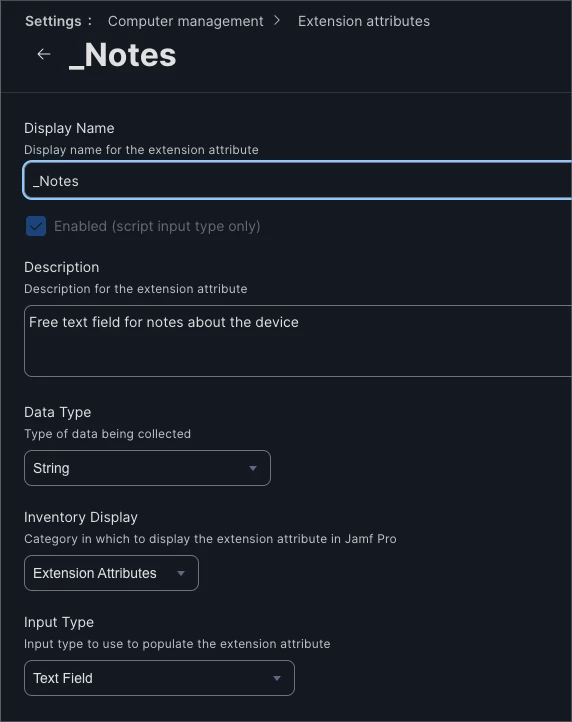Viewport: 572px width, 722px height.
Task: Click the chevron after Computer management breadcrumb
Action: [277, 21]
